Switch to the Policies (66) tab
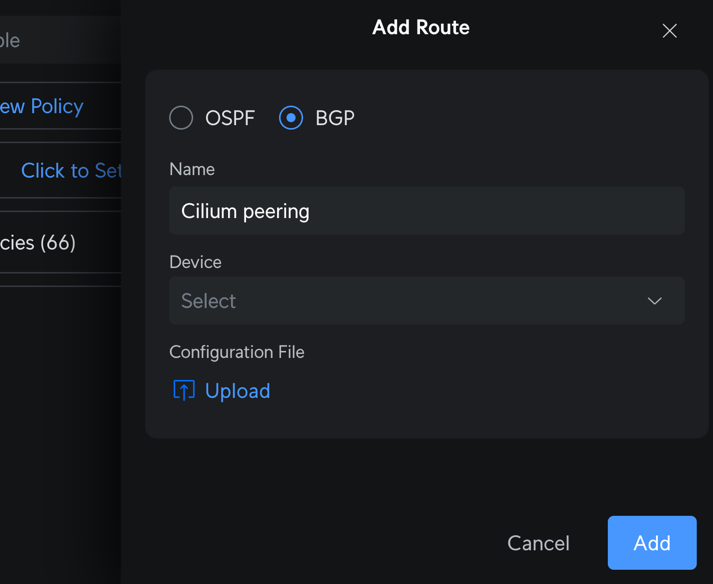Screen dimensions: 713x584 tap(38, 243)
